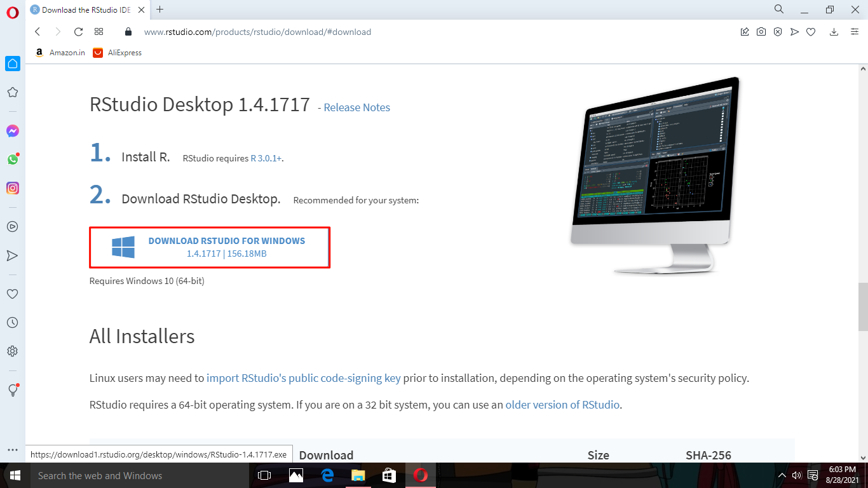Open a new tab with plus button

(x=159, y=10)
